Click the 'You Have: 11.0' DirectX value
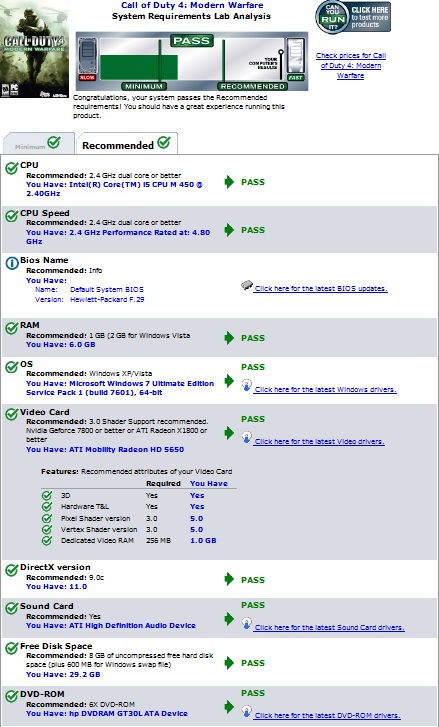The width and height of the screenshot is (439, 727). click(x=57, y=587)
